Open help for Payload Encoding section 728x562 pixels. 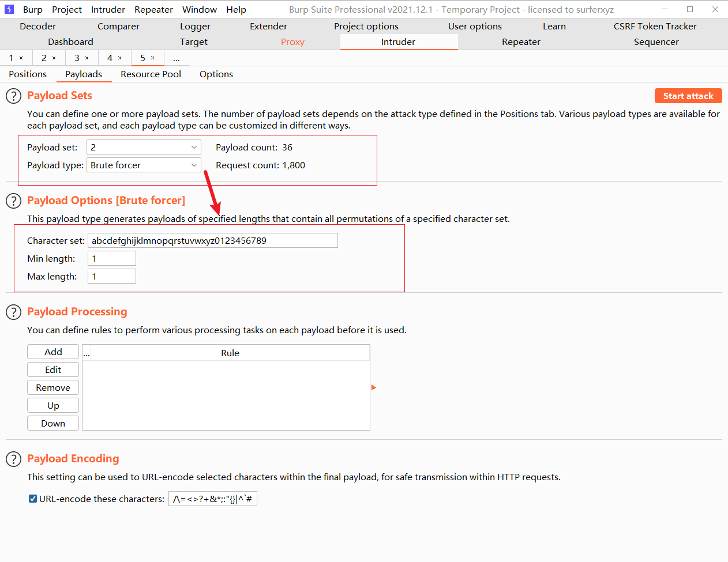[13, 459]
